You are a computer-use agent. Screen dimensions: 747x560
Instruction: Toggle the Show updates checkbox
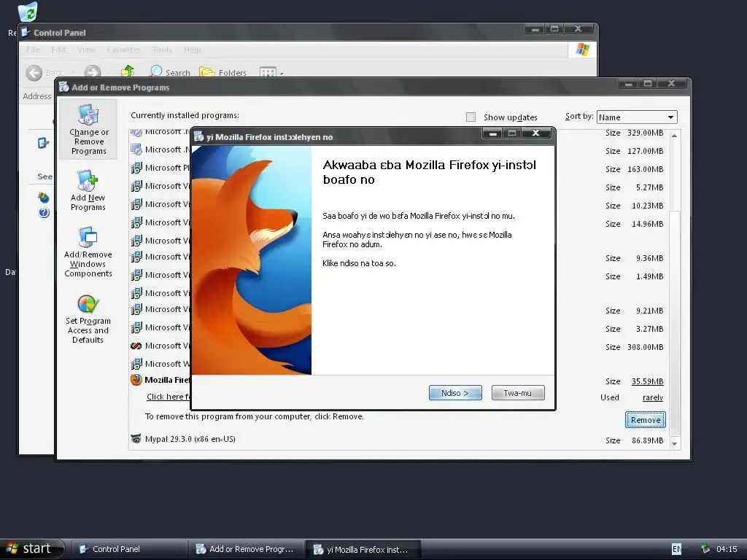471,117
